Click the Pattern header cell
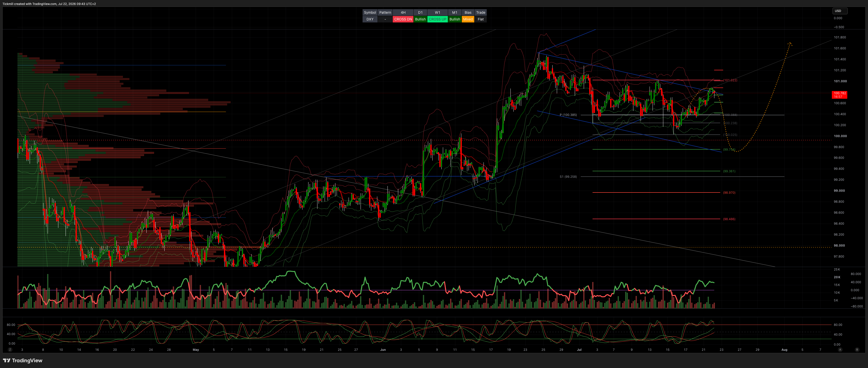Screen dimensions: 868x368 click(385, 12)
